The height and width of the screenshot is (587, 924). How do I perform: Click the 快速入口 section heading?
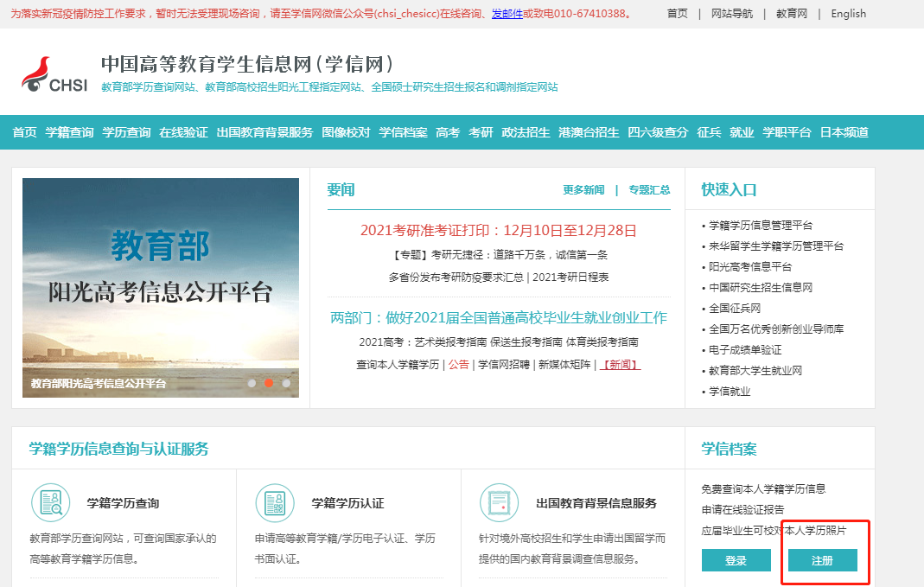pos(729,190)
